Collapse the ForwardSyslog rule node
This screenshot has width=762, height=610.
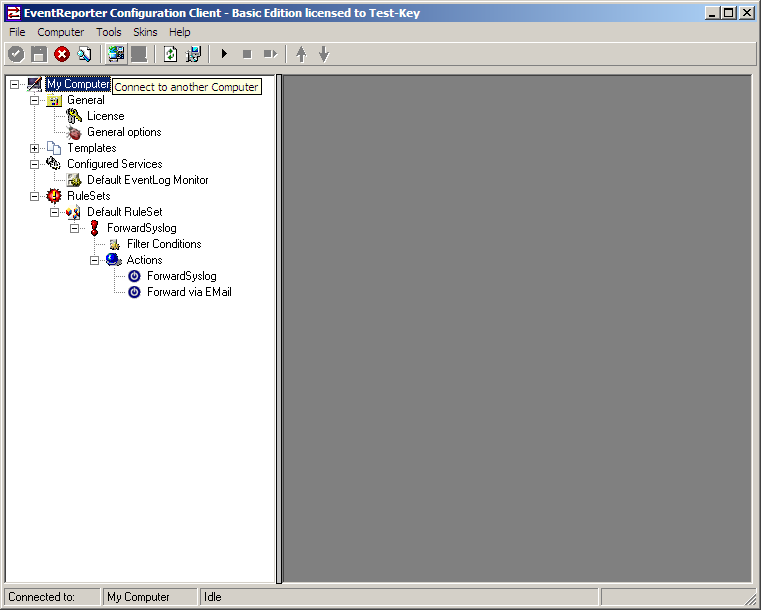point(74,228)
